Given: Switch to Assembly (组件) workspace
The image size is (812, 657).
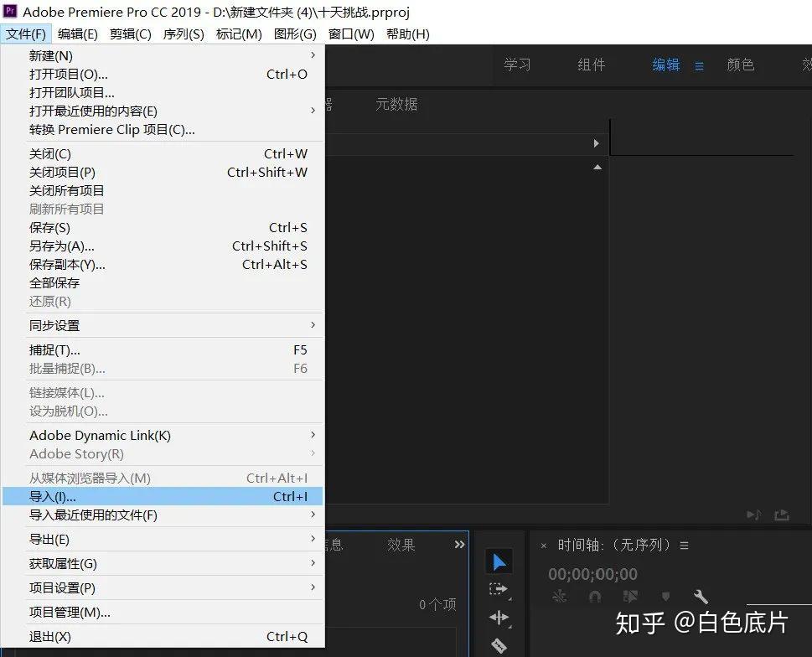Looking at the screenshot, I should (592, 65).
